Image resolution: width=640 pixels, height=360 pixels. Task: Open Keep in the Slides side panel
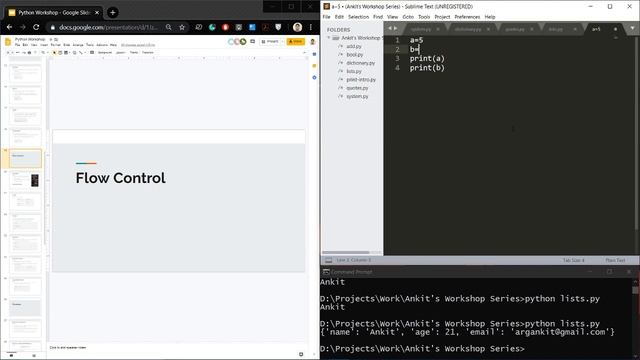tap(314, 66)
